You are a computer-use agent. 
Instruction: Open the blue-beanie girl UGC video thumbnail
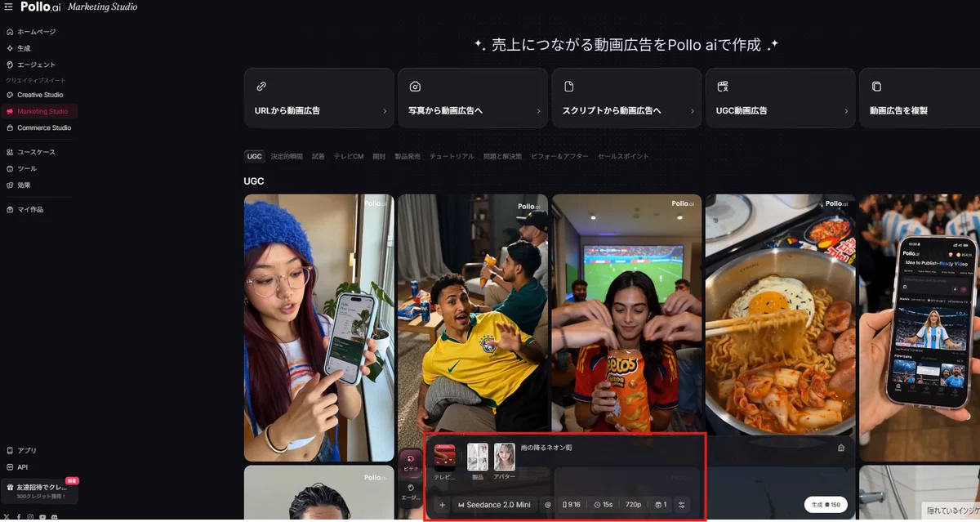319,328
